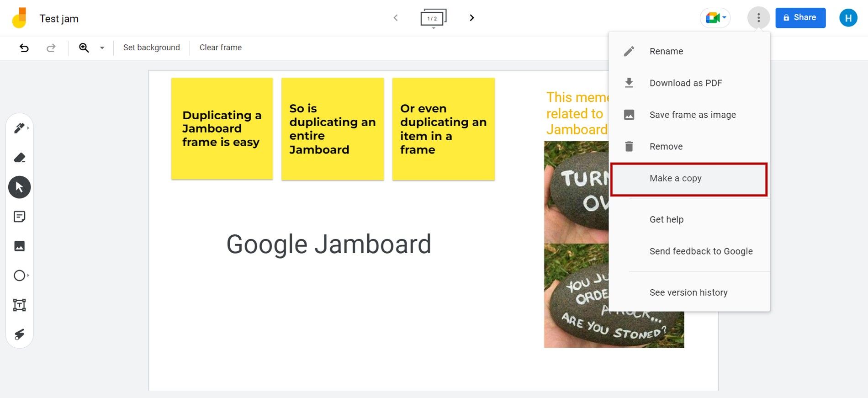This screenshot has height=398, width=868.
Task: Choose the Text box tool
Action: point(19,305)
